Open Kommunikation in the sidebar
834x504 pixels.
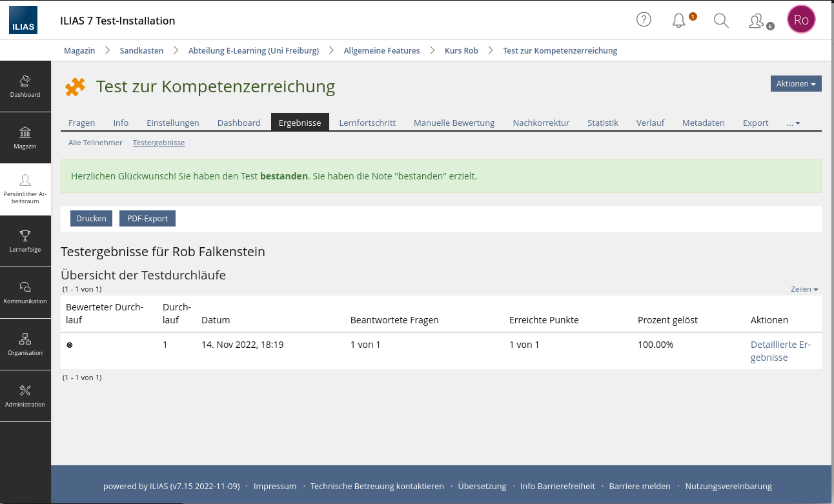click(25, 293)
